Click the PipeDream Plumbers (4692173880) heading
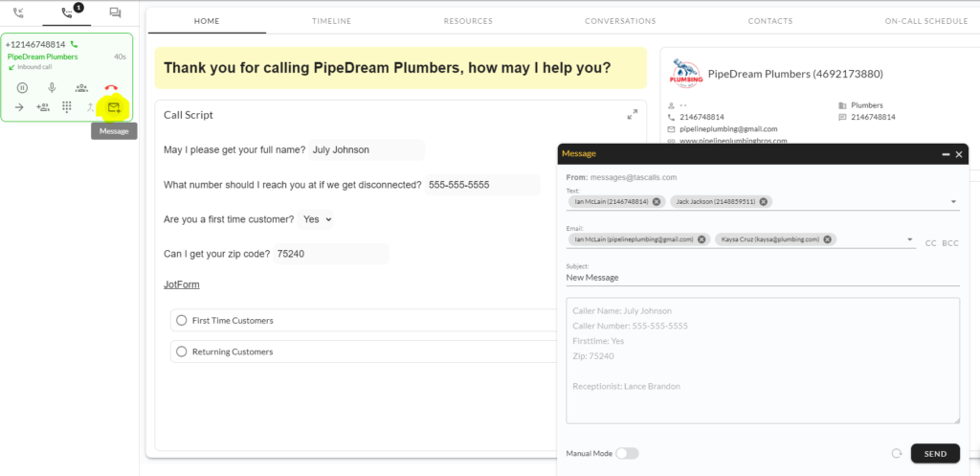This screenshot has height=476, width=980. pyautogui.click(x=795, y=74)
